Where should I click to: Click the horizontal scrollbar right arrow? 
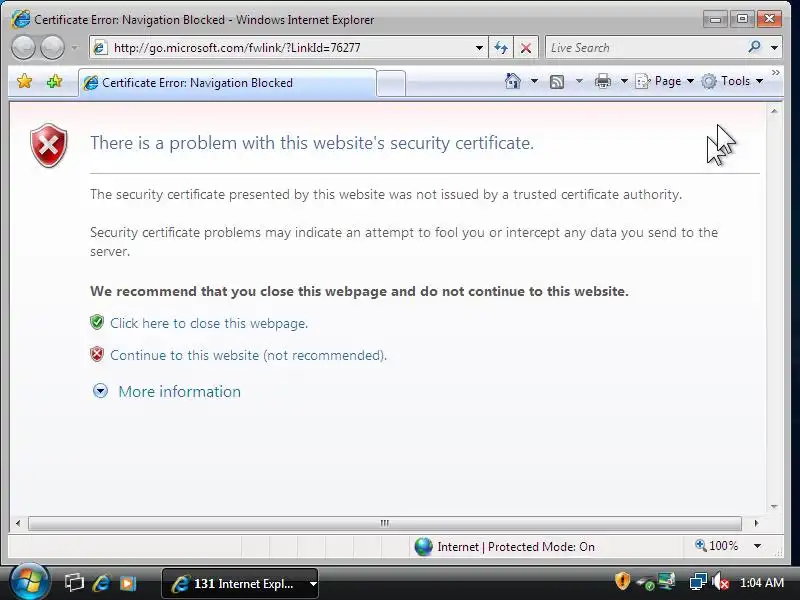(x=756, y=523)
